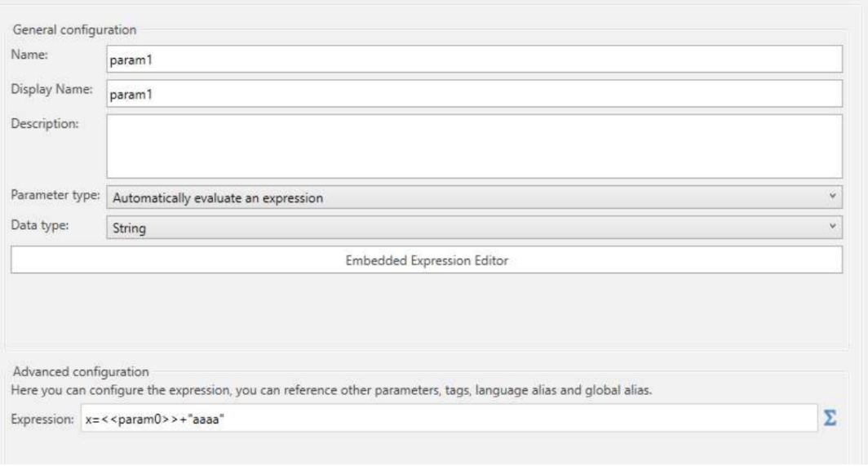Screen dimensions: 868x466
Task: Select the Display Name input box
Action: [475, 94]
